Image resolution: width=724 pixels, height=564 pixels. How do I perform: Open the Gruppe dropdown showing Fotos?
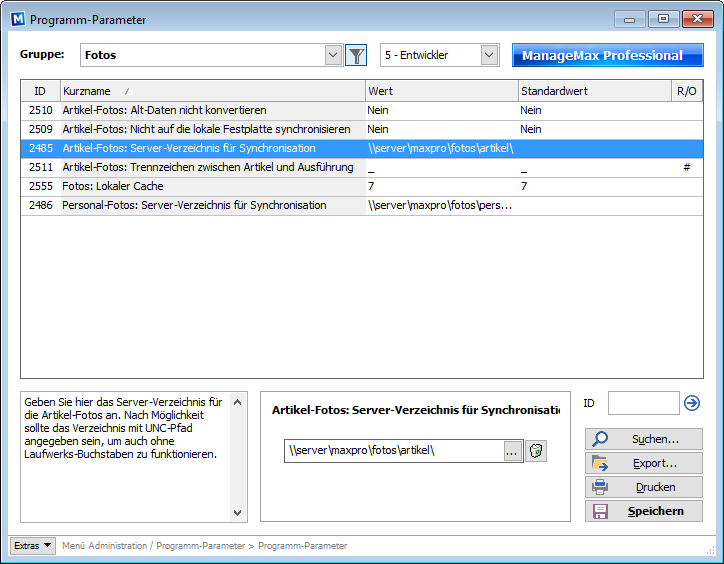click(333, 56)
